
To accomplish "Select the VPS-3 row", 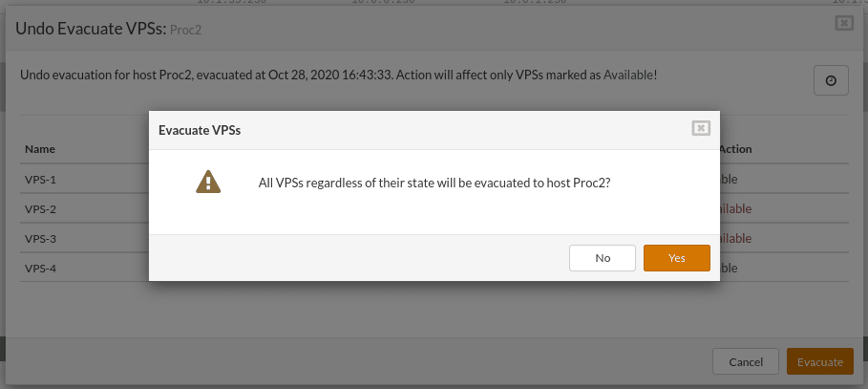I will [x=434, y=238].
